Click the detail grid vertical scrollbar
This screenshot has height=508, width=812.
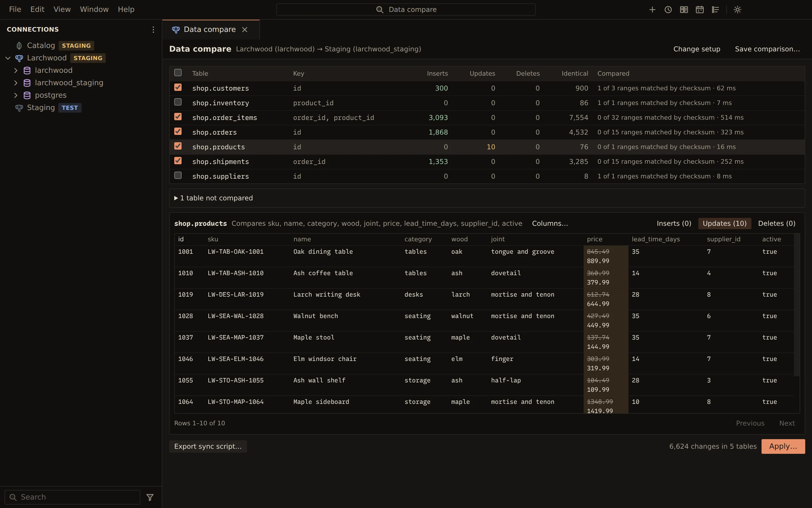(797, 305)
